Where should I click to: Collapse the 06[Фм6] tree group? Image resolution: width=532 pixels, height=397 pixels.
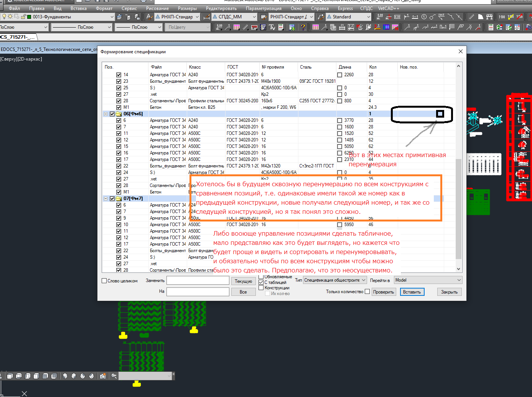105,114
